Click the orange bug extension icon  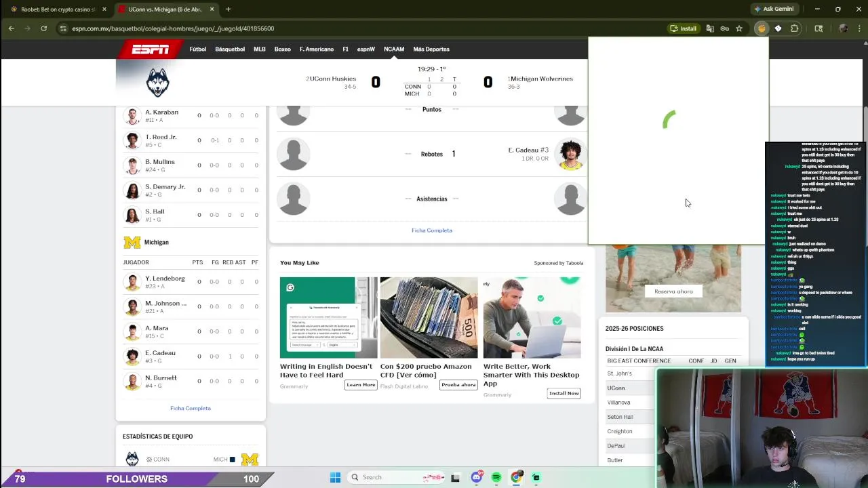point(762,28)
